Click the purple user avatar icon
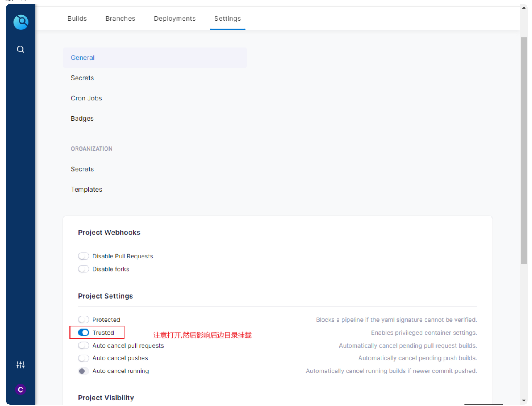The width and height of the screenshot is (532, 406). click(20, 390)
